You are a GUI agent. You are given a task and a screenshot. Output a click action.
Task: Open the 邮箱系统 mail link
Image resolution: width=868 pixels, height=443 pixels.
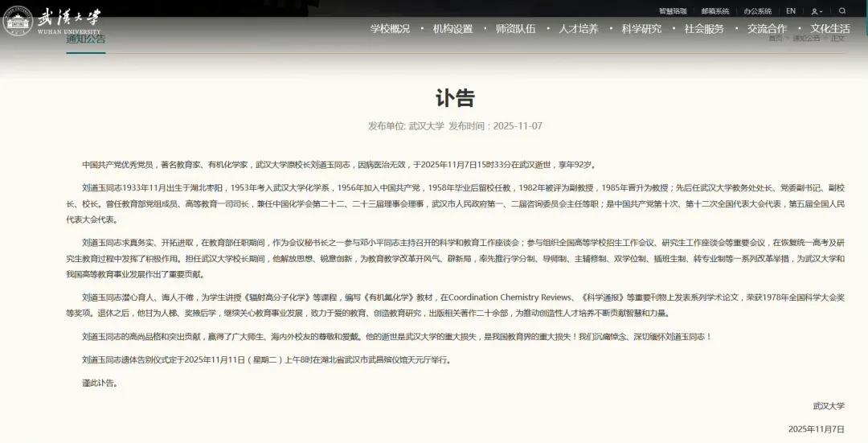715,11
